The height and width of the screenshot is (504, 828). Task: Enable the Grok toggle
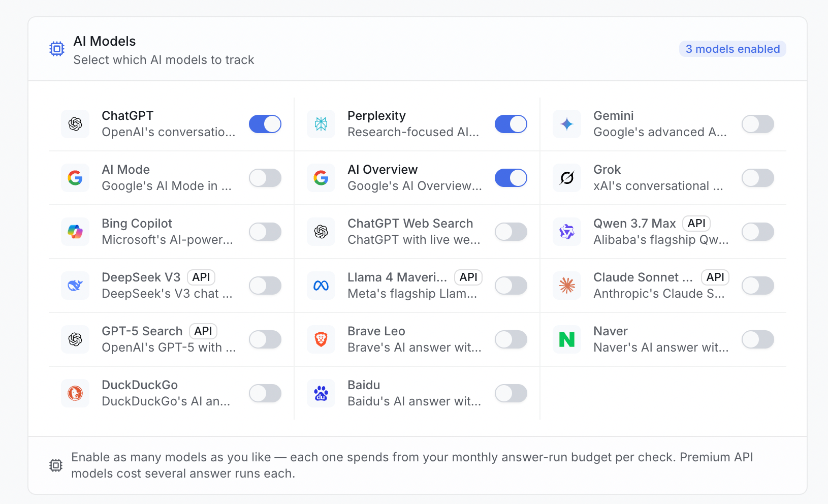pos(758,178)
